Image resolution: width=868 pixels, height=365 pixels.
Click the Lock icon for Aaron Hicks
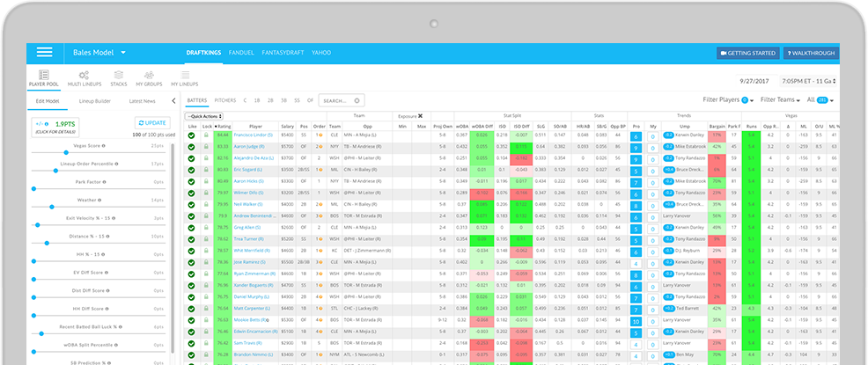pos(207,181)
